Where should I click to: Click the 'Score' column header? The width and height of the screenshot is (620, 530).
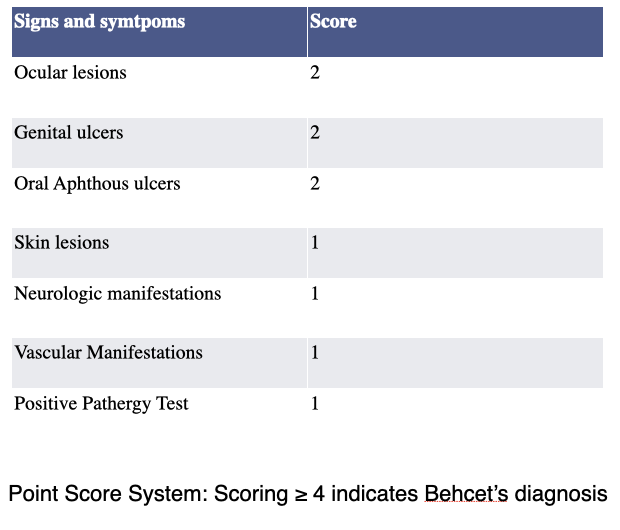coord(333,22)
